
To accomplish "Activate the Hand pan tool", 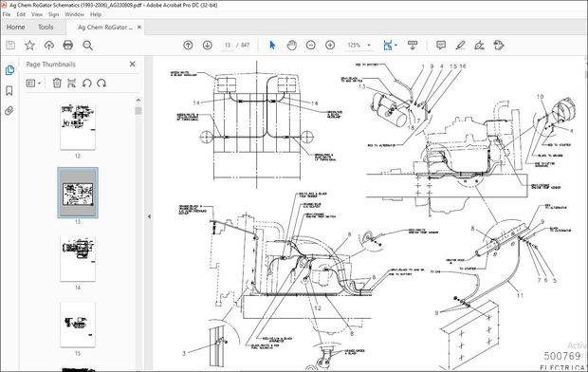I will pos(291,45).
